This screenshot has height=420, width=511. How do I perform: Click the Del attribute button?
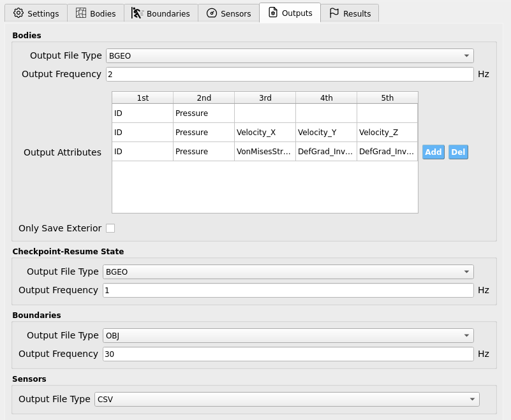click(x=458, y=152)
